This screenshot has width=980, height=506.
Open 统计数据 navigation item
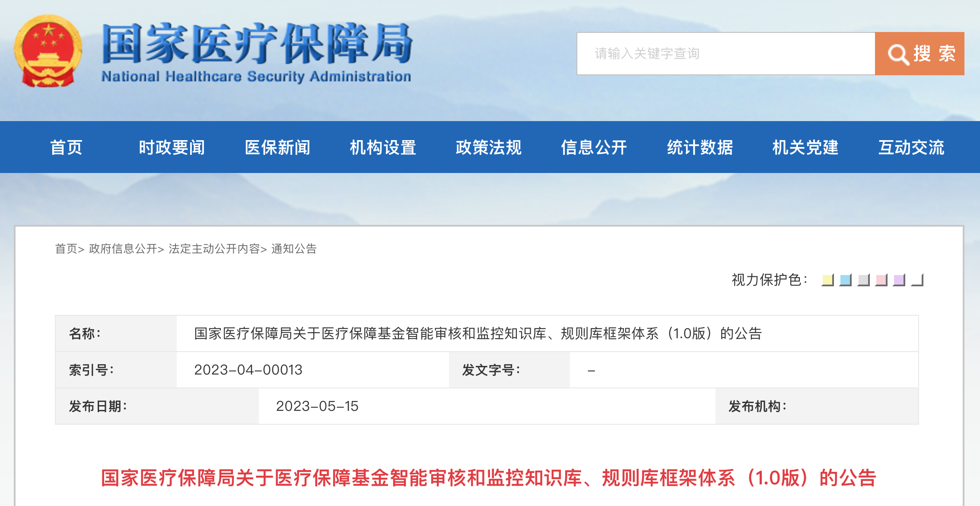pyautogui.click(x=700, y=147)
